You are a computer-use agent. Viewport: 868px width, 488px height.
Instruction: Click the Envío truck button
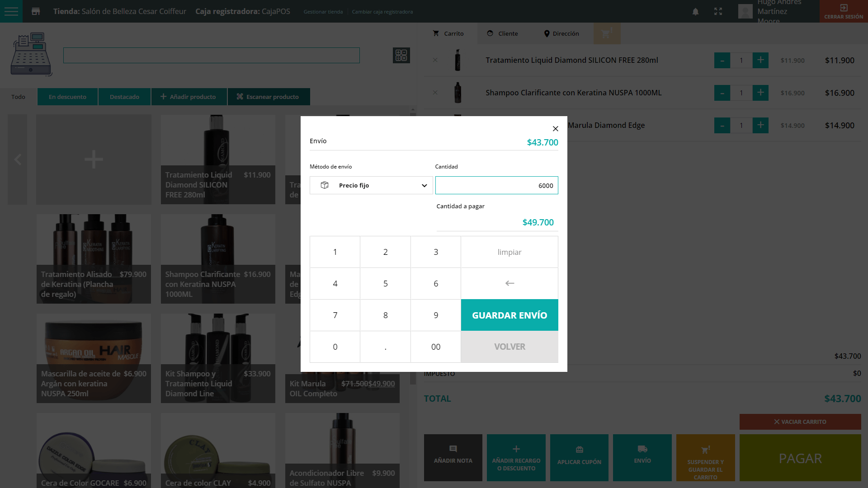click(x=642, y=458)
